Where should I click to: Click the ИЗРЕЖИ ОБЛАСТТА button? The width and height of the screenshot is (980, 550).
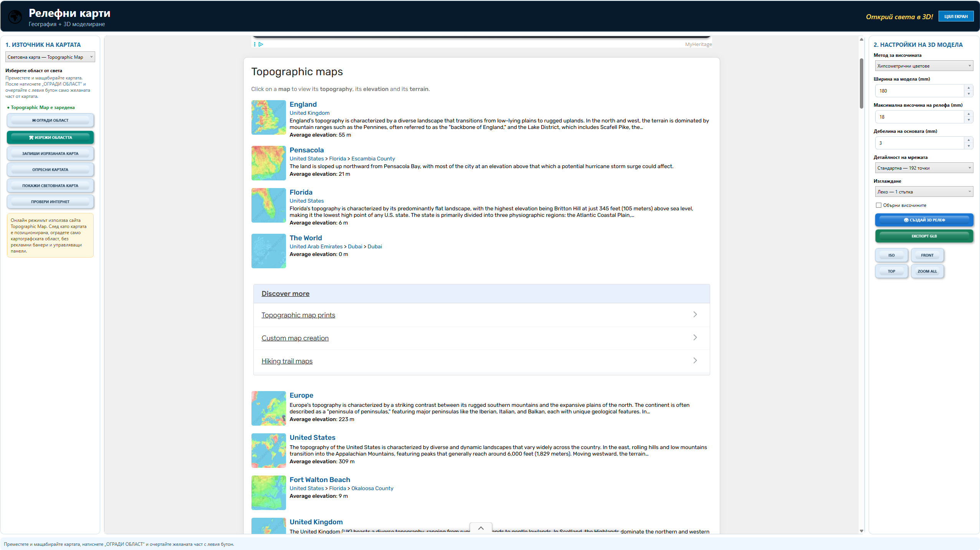point(50,137)
